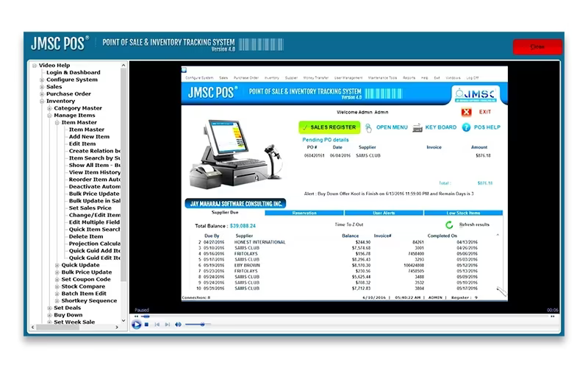Jump to the previous video track

tap(157, 325)
